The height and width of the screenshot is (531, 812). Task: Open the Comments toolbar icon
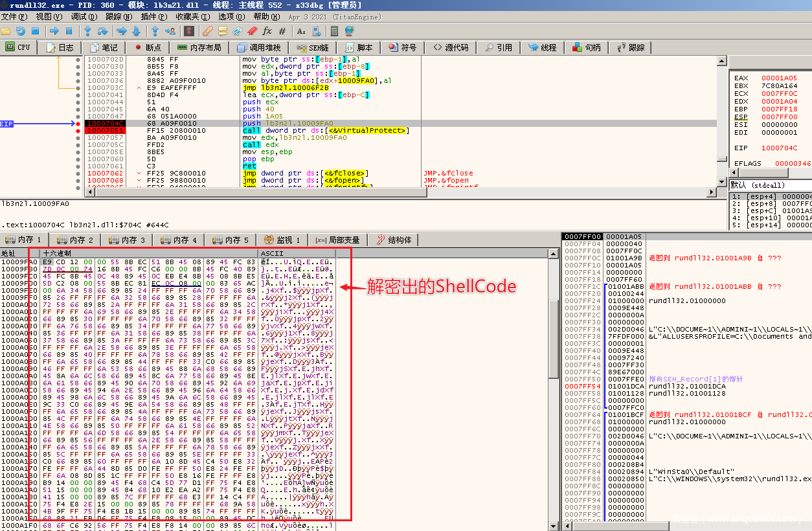tap(223, 30)
